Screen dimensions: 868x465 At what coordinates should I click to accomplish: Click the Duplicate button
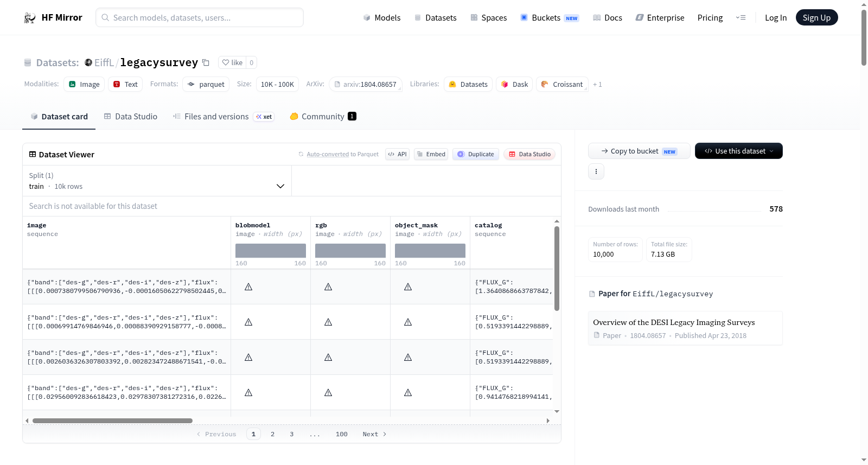[x=476, y=154]
